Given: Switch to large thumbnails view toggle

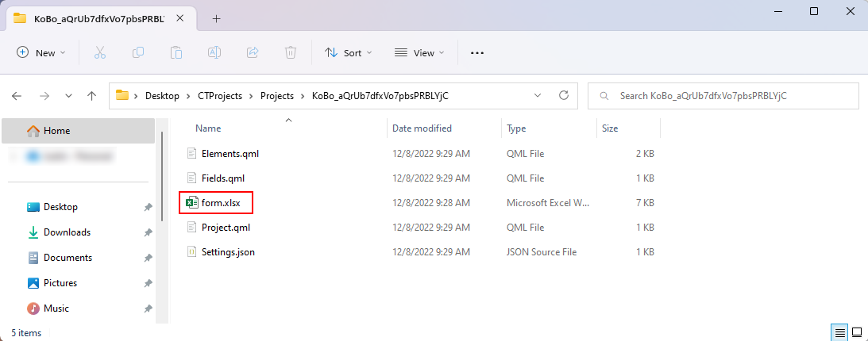Looking at the screenshot, I should pyautogui.click(x=856, y=331).
